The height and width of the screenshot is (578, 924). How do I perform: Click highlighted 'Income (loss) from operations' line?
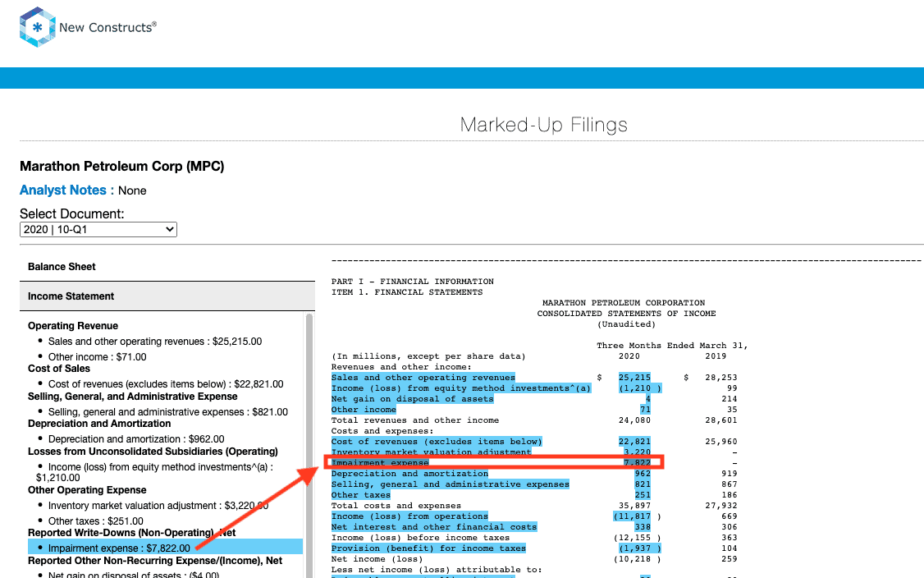click(409, 516)
